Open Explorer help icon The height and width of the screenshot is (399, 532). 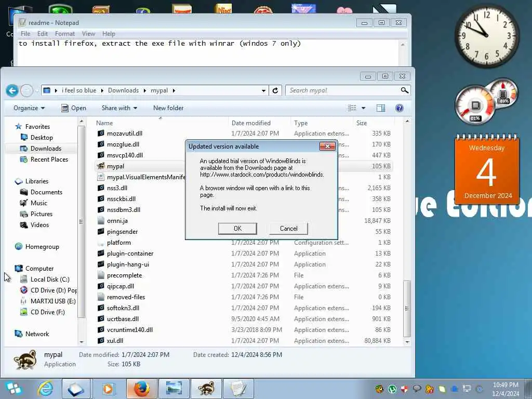[400, 108]
